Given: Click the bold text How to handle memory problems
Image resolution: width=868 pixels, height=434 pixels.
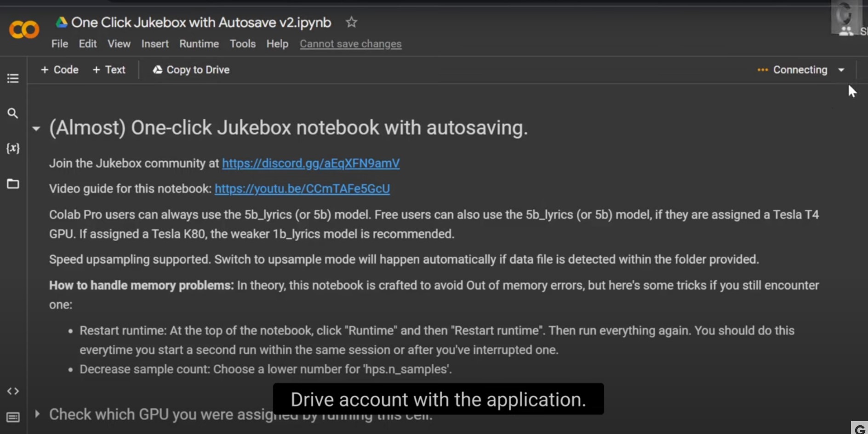Looking at the screenshot, I should pyautogui.click(x=142, y=285).
